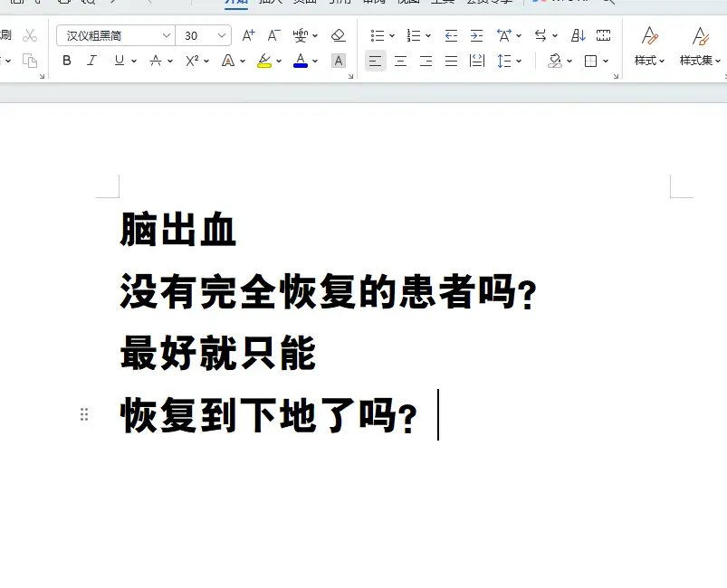Expand the strikethrough dropdown arrow
The image size is (727, 588).
(170, 62)
